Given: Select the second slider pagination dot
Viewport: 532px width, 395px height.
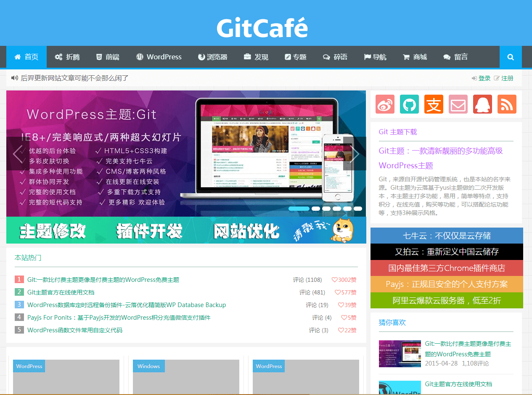Looking at the screenshot, I should [x=315, y=209].
